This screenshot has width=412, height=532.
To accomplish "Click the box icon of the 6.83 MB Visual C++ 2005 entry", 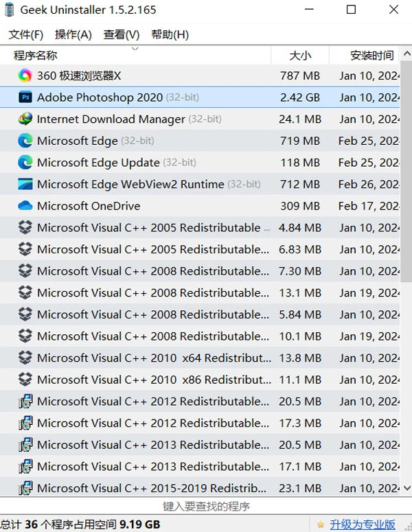I will (x=25, y=249).
